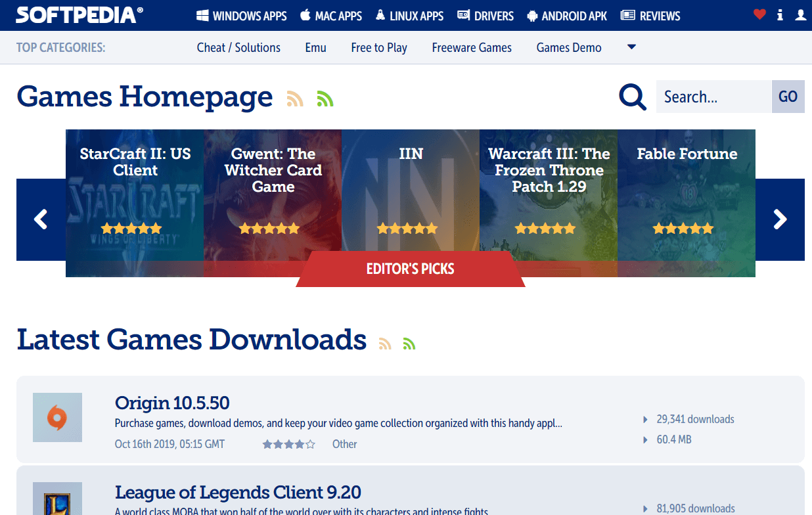
Task: Click the orange RSS icon beside Games Homepage
Action: [x=294, y=99]
